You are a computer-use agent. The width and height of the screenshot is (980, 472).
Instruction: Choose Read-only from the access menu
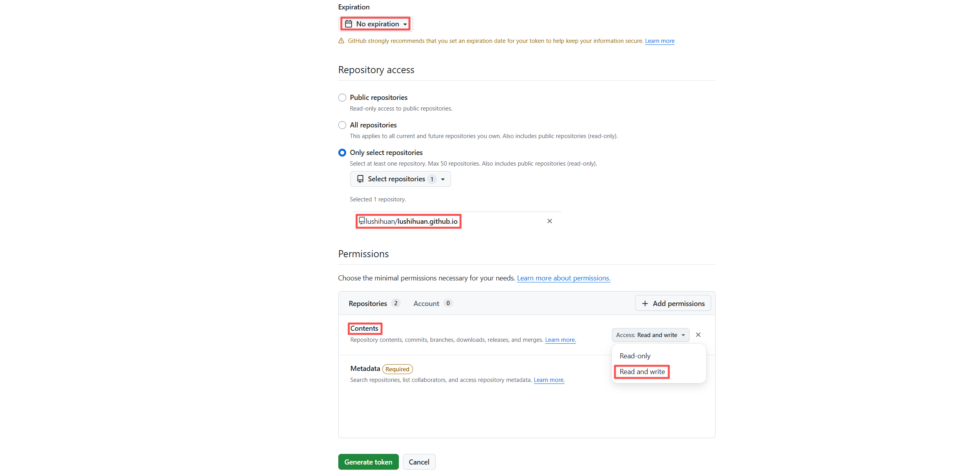[635, 356]
